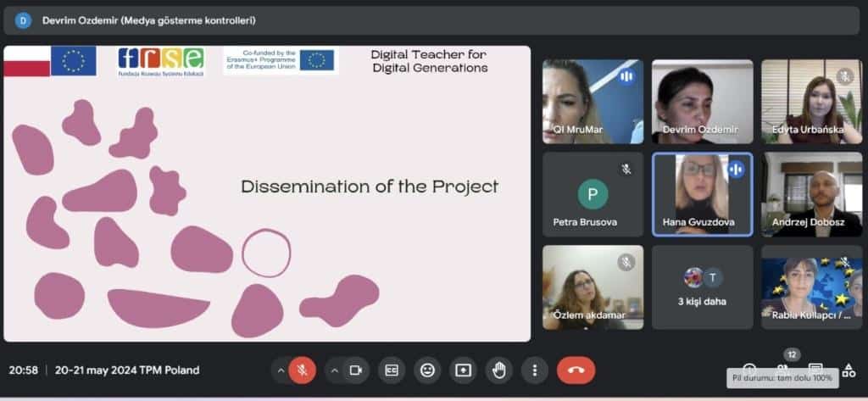Select Andrzej Dobosz's video tile

tap(811, 194)
